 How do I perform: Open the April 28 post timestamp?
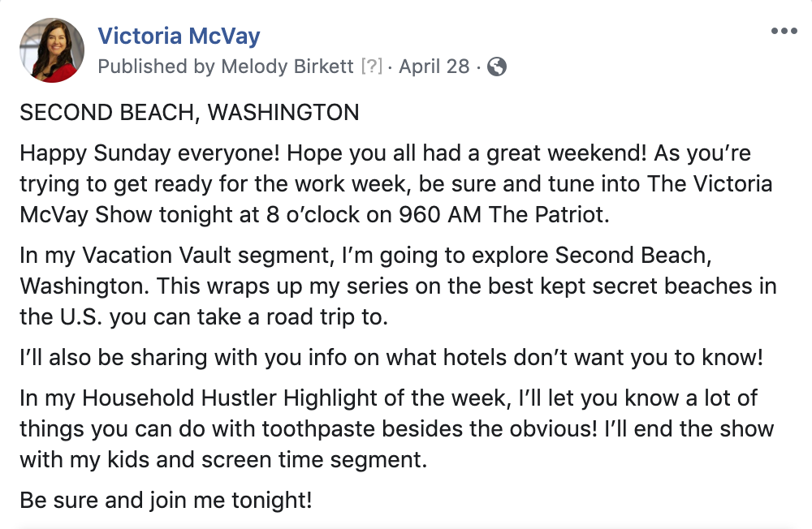click(434, 67)
